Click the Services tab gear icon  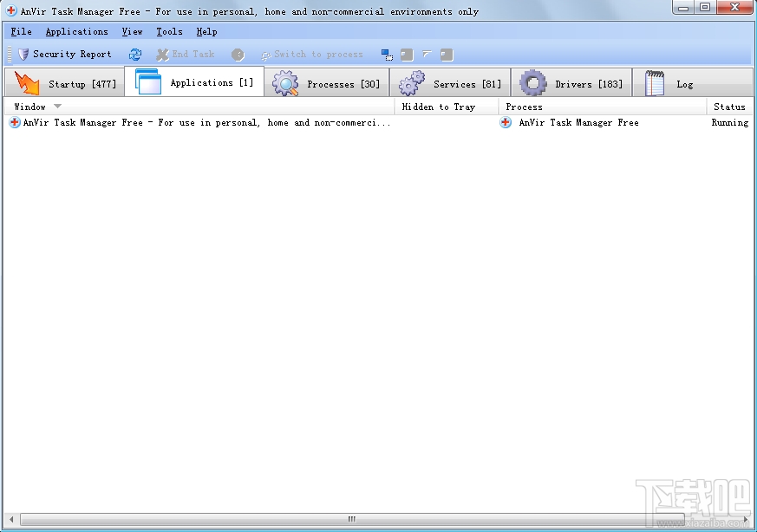(411, 82)
